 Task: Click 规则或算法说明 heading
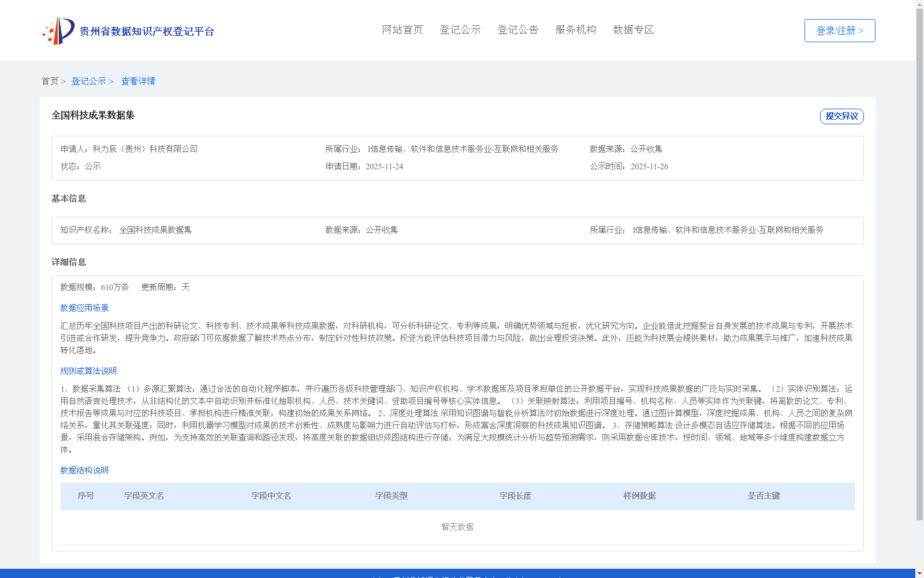88,371
